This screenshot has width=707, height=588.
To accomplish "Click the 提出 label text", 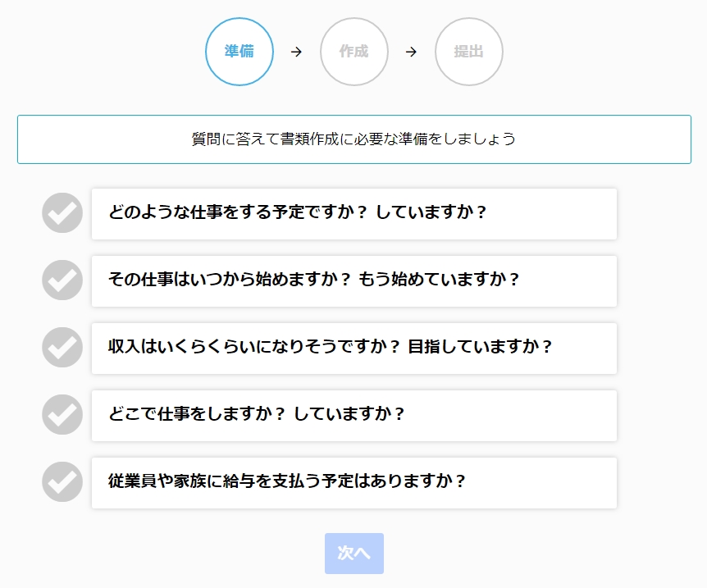I will click(x=469, y=52).
